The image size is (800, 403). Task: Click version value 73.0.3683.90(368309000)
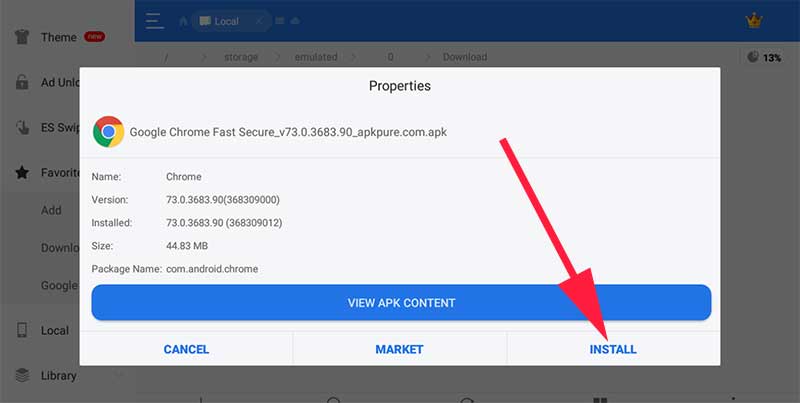tap(223, 200)
